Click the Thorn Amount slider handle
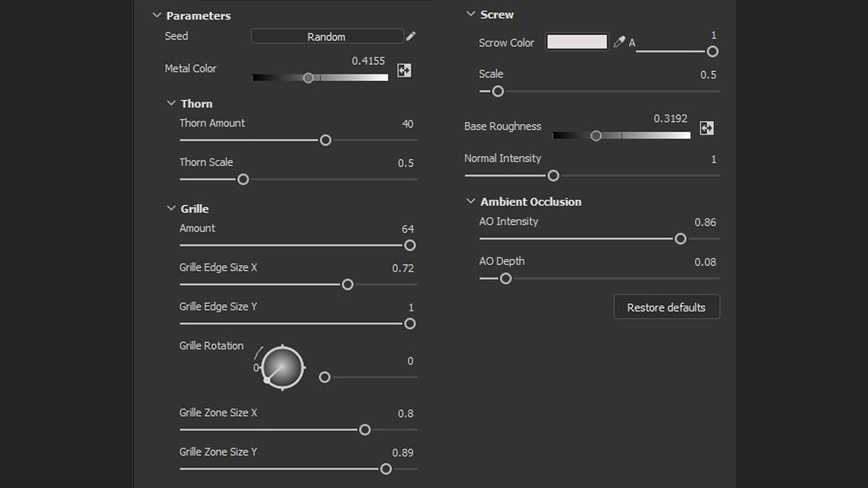The height and width of the screenshot is (488, 868). 326,140
